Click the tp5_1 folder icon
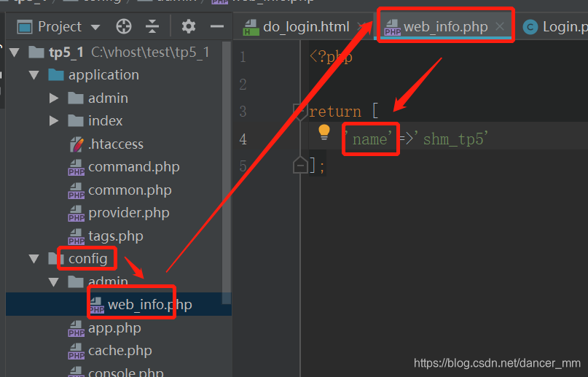588x377 pixels. click(x=36, y=53)
